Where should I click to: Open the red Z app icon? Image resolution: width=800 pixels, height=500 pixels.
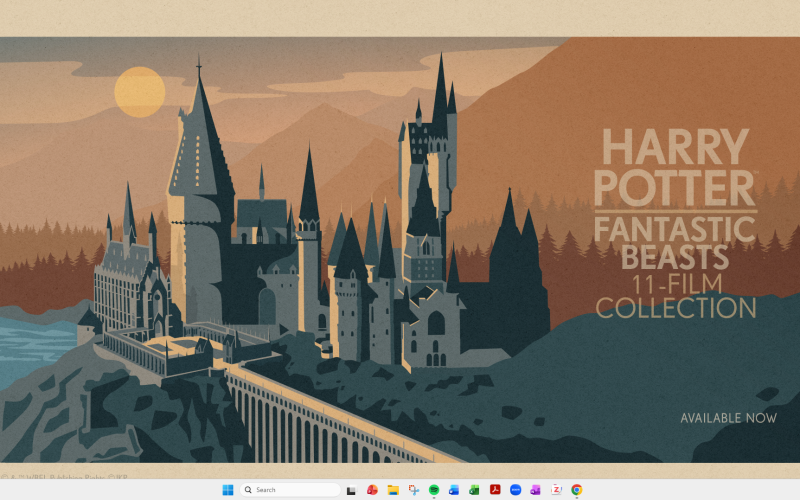pyautogui.click(x=556, y=490)
